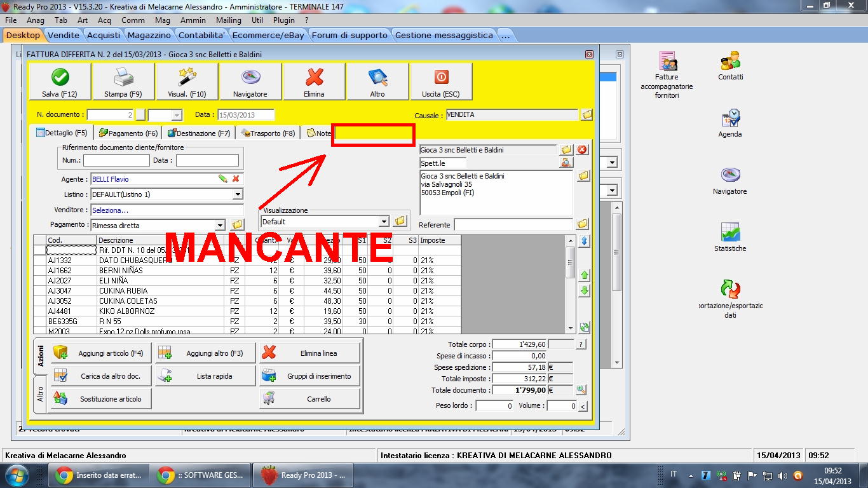The height and width of the screenshot is (488, 868).
Task: Move row down with green down arrow
Action: (x=585, y=290)
